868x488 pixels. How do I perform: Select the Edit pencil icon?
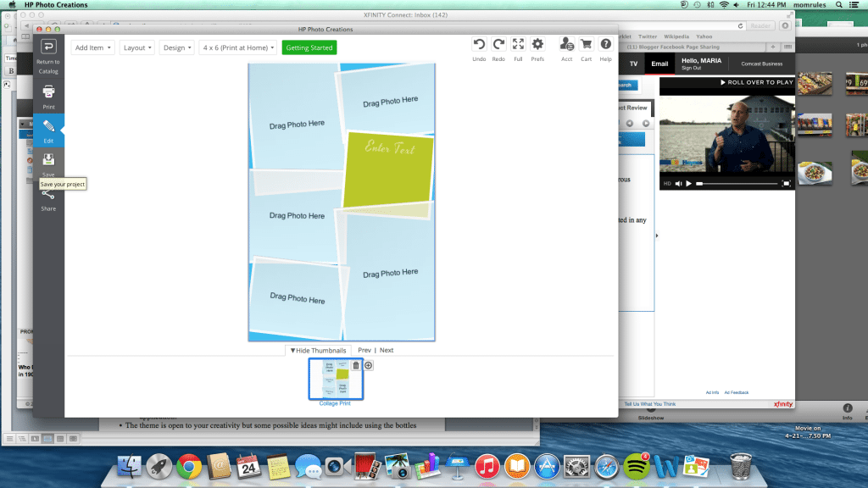point(48,127)
